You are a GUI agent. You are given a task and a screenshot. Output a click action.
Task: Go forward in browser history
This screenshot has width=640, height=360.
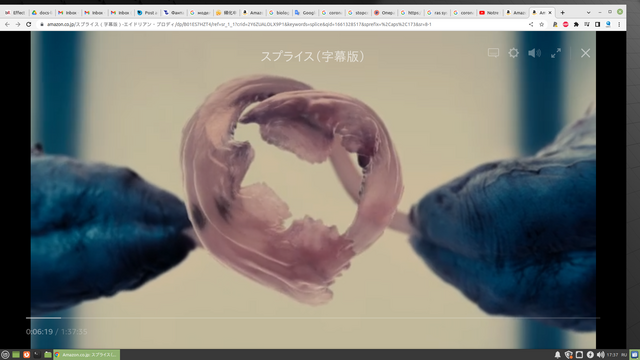(18, 24)
